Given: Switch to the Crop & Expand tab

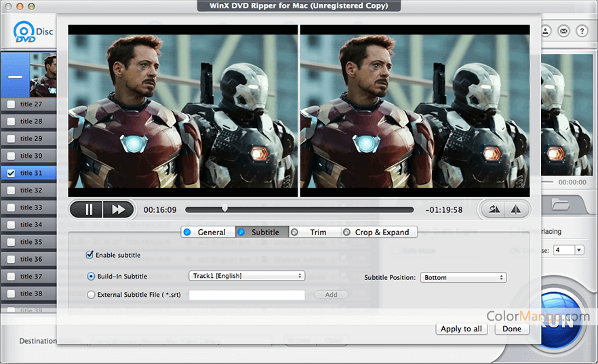Looking at the screenshot, I should [377, 232].
